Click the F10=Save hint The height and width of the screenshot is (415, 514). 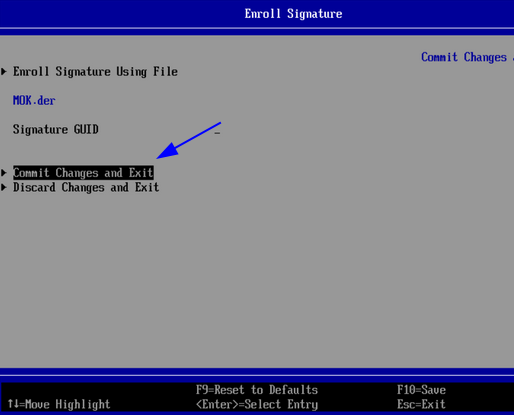point(421,390)
